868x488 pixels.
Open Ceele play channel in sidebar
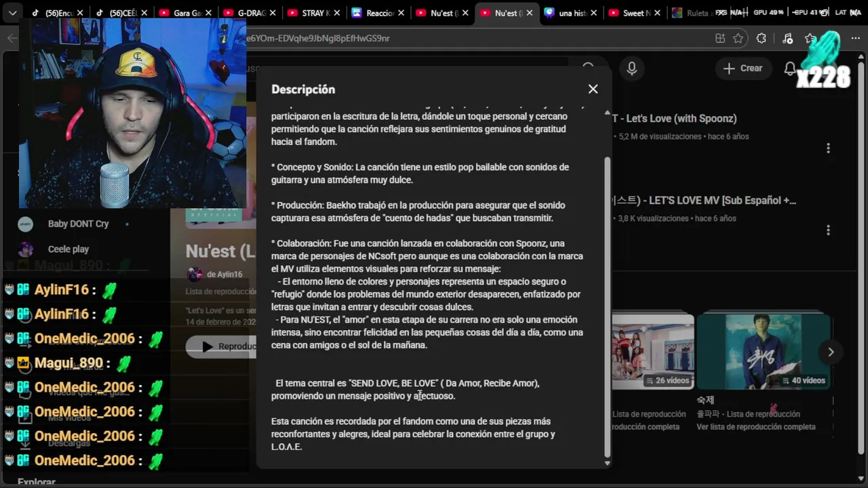coord(68,249)
